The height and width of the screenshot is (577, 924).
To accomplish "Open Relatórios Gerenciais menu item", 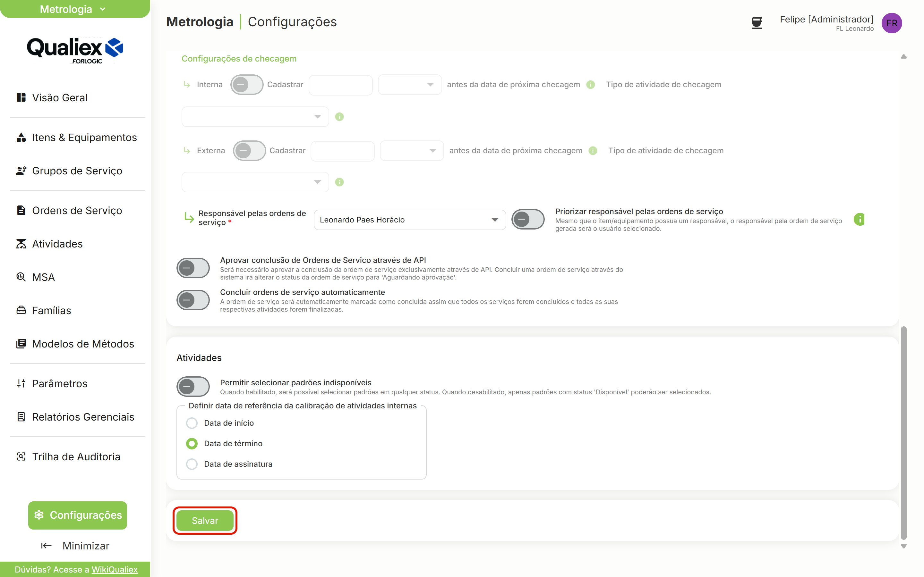I will [x=83, y=417].
